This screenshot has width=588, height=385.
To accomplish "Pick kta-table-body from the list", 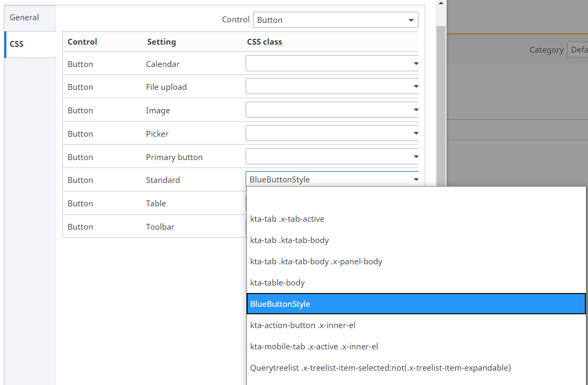I will [x=278, y=283].
